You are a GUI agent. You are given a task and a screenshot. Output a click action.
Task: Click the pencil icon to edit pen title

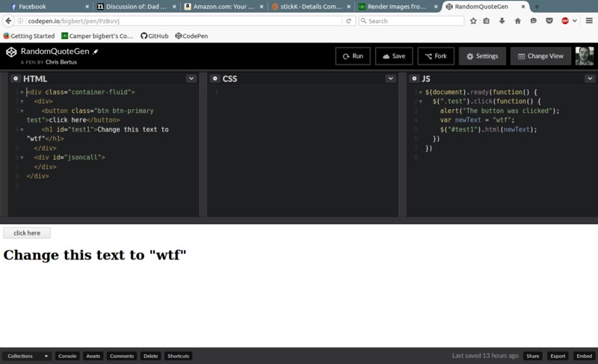[x=96, y=52]
